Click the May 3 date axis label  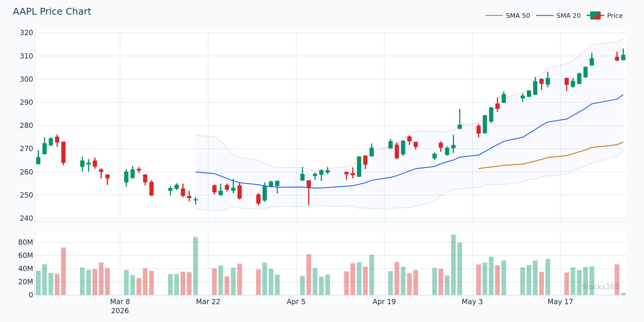pyautogui.click(x=472, y=302)
